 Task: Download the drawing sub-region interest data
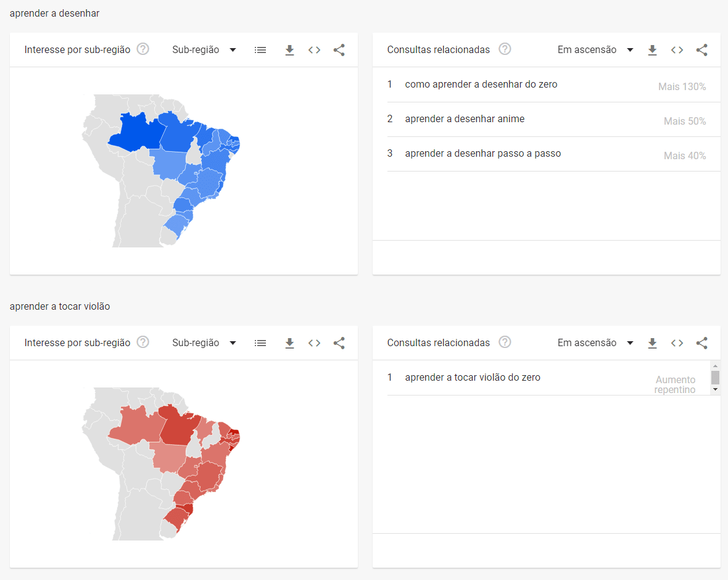pyautogui.click(x=290, y=51)
